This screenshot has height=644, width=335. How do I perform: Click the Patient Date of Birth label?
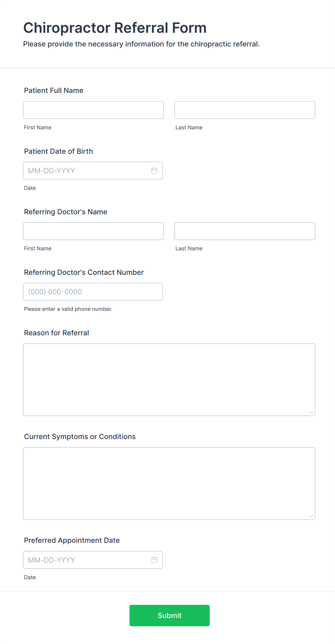[x=58, y=151]
